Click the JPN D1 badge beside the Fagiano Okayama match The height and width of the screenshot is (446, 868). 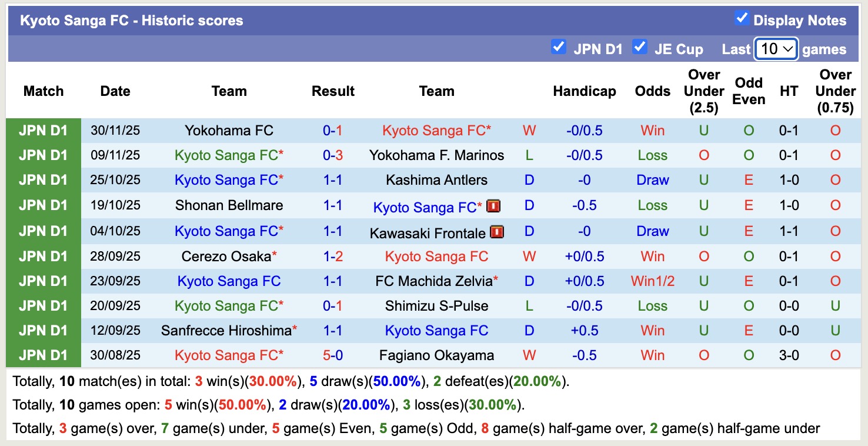tap(44, 355)
